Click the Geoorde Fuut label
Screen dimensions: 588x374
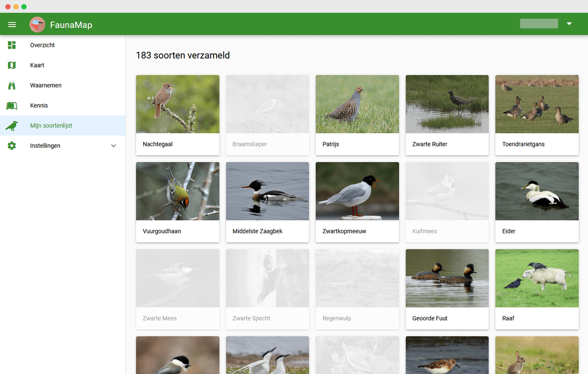430,318
